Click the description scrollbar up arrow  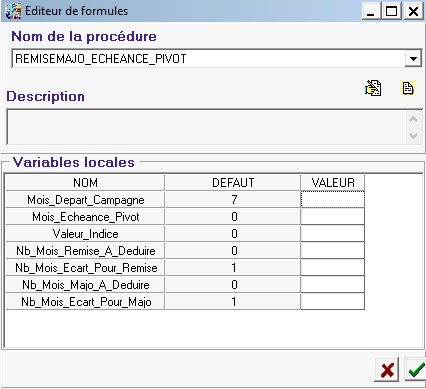click(x=413, y=119)
